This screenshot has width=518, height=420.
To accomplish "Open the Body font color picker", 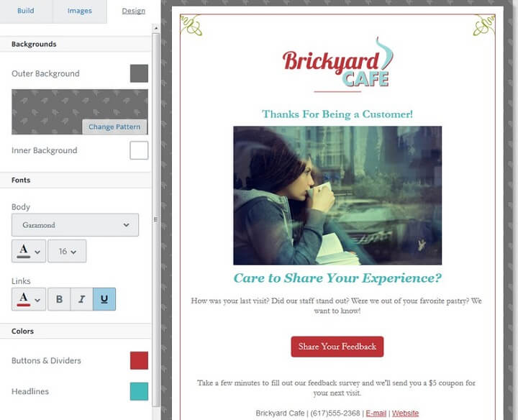I will click(x=29, y=251).
